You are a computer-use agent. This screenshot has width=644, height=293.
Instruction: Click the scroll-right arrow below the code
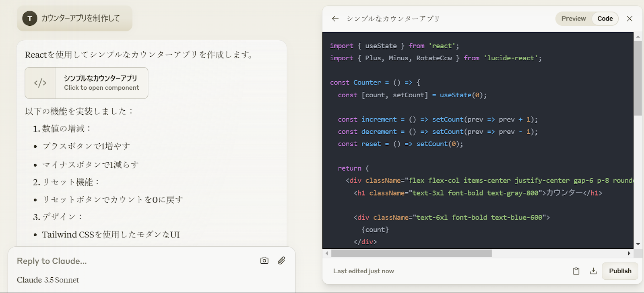(x=629, y=253)
